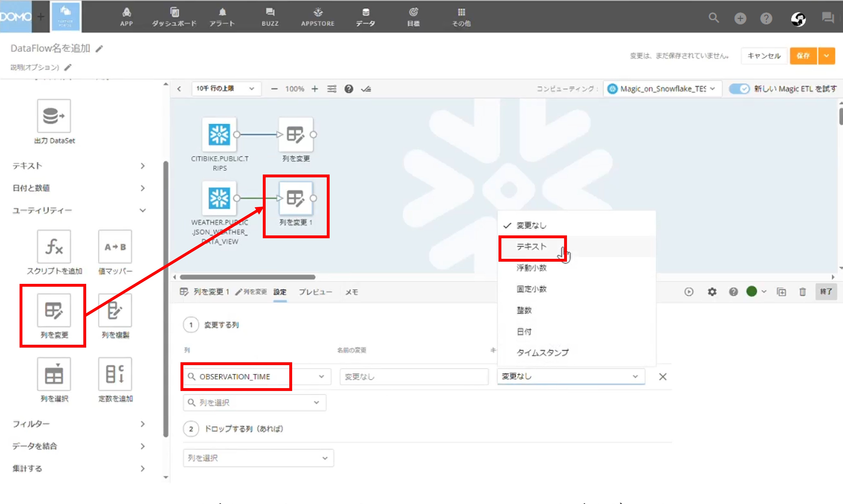Edit the description pencil icon
843x504 pixels.
tap(68, 67)
